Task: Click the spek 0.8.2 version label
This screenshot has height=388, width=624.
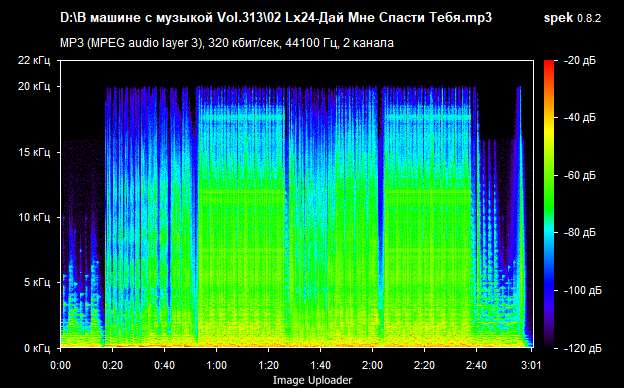Action: click(572, 18)
